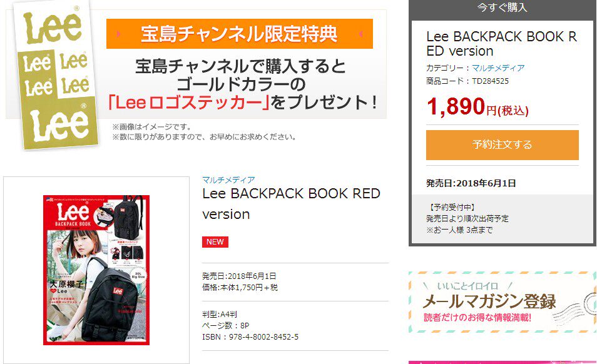The width and height of the screenshot is (597, 364).
Task: Click the gold Lee logo sticker image
Action: pos(55,74)
